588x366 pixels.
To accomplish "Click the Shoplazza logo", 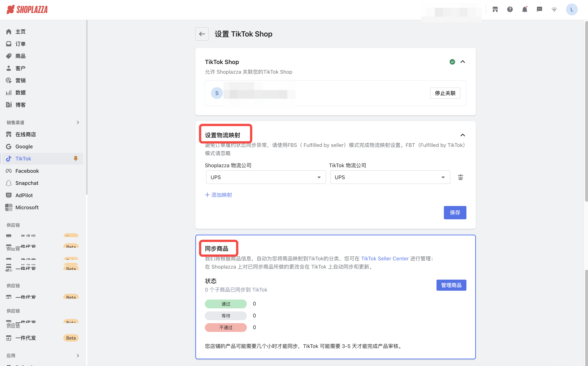I will 27,9.
